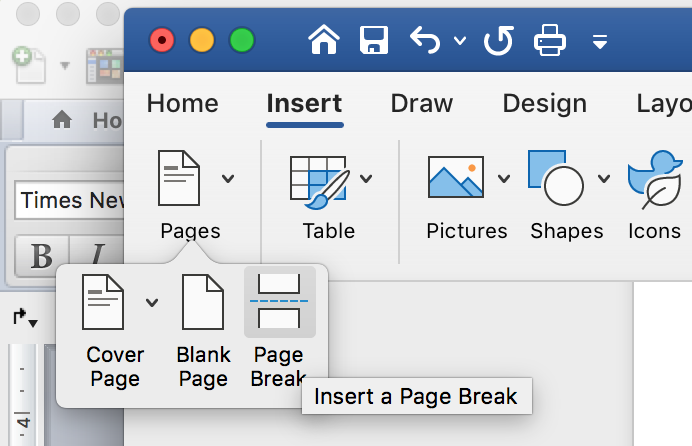Collapse the Pages dropdown chevron
Screen dimensions: 692x446
point(228,179)
